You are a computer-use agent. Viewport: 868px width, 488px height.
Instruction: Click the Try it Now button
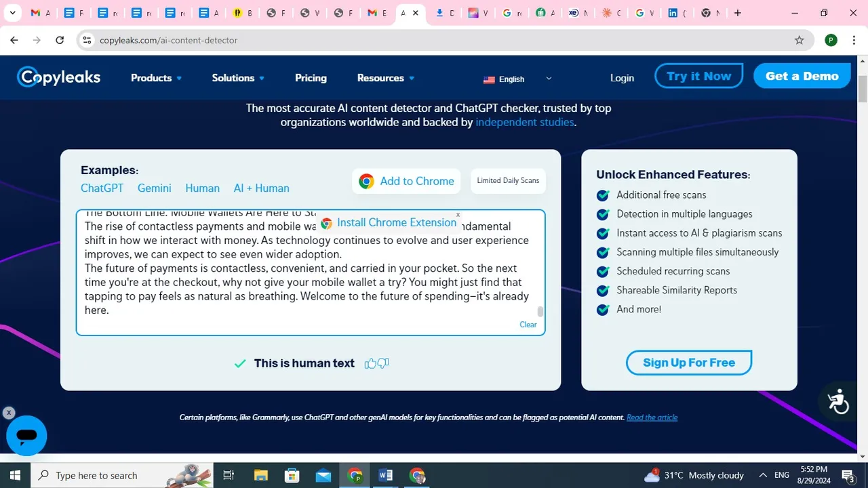point(698,76)
